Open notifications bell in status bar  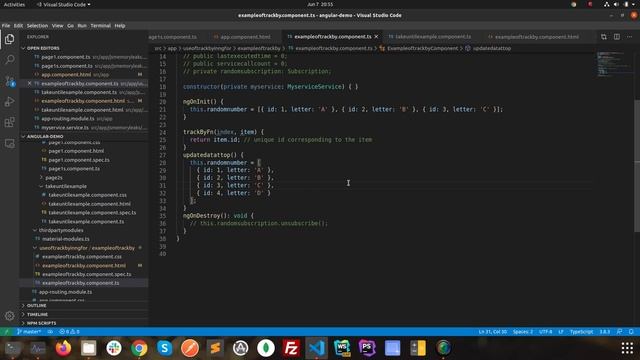(631, 332)
